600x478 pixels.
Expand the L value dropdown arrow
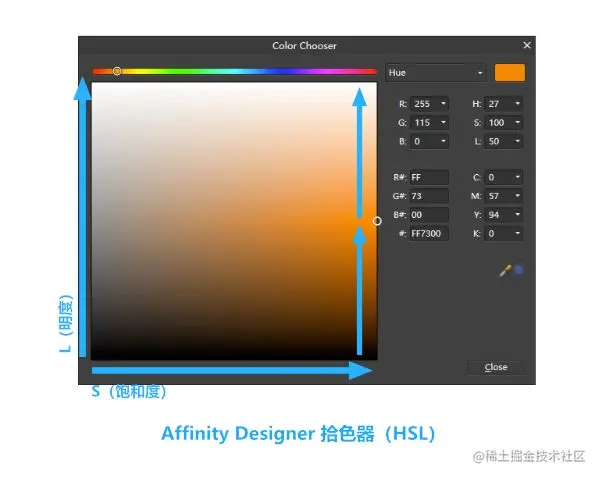517,141
